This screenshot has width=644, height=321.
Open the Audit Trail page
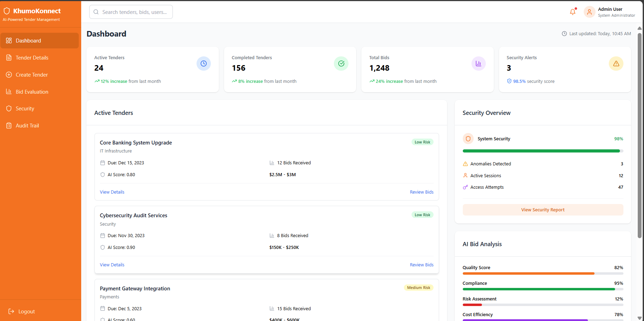(x=39, y=125)
